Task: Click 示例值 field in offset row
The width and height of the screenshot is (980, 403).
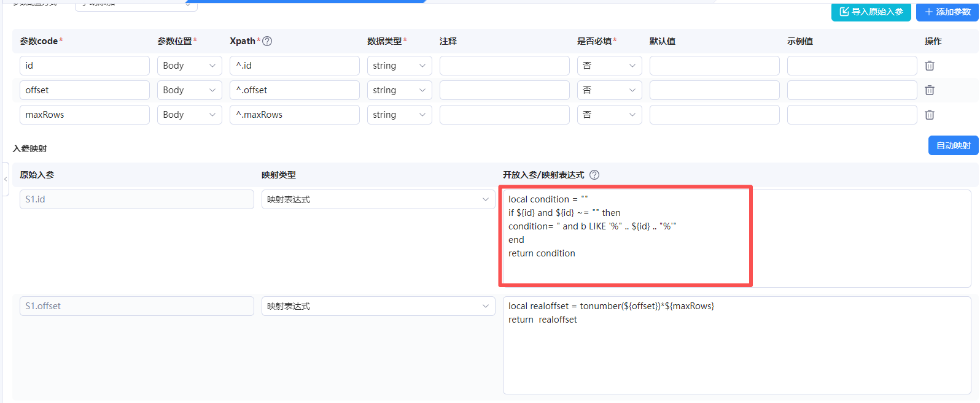Action: click(x=852, y=90)
